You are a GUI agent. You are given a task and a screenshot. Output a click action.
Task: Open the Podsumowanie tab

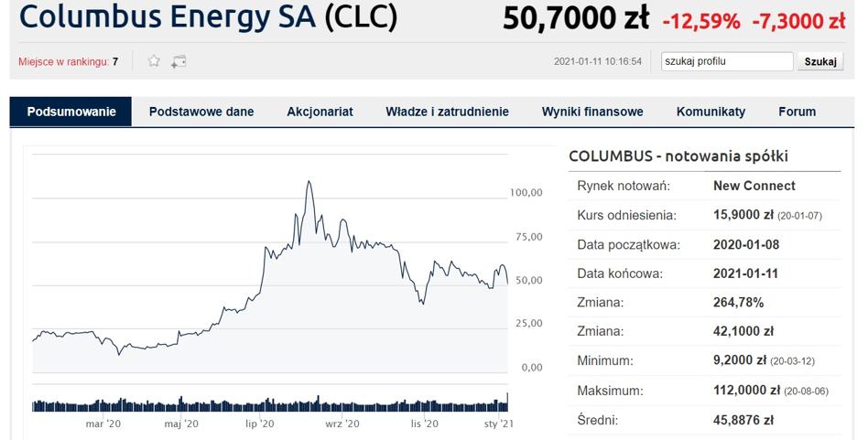[x=71, y=112]
